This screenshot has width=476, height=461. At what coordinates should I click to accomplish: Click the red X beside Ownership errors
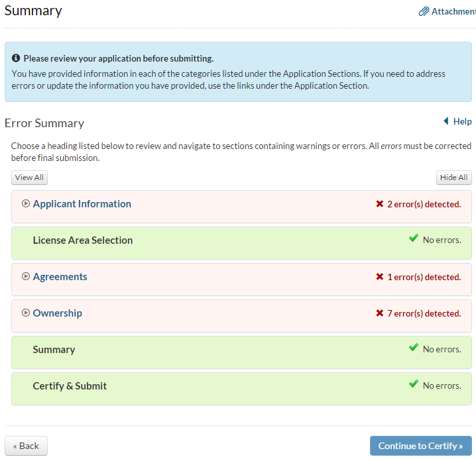click(x=380, y=313)
